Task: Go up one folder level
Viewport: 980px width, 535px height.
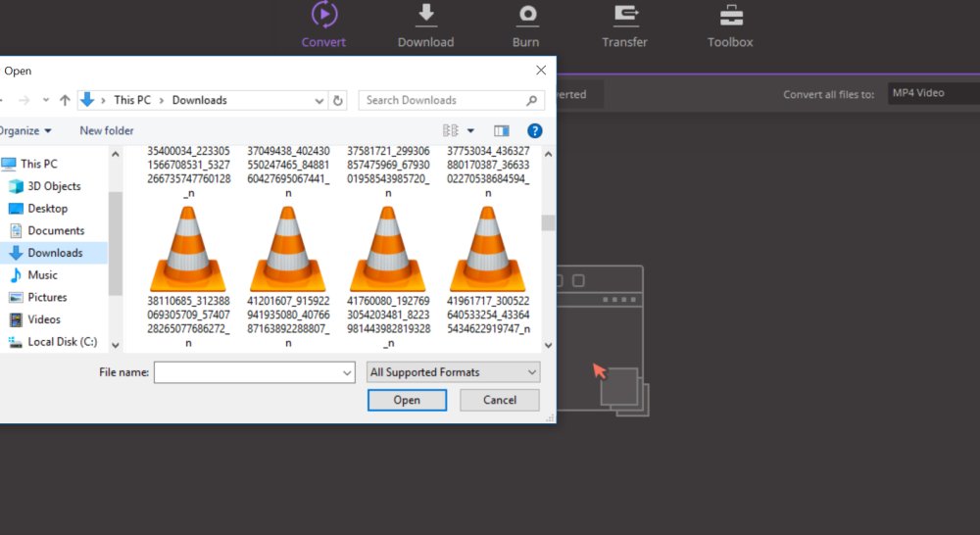Action: 65,100
